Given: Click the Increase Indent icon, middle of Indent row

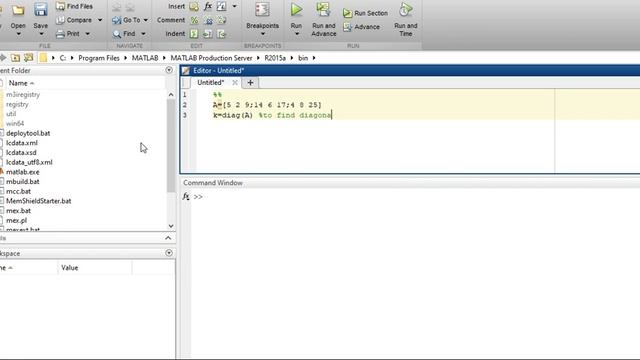Looking at the screenshot, I should [208, 34].
